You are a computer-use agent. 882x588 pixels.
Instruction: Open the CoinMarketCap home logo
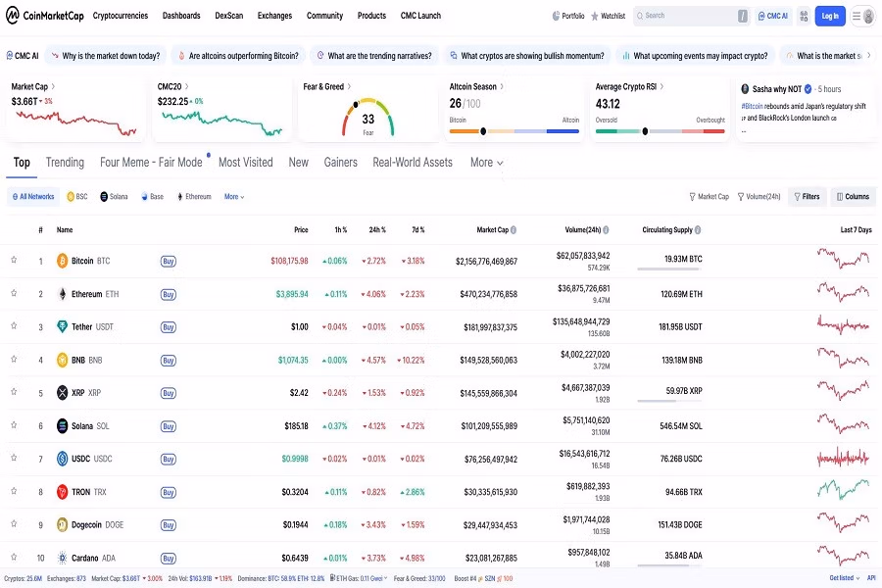click(44, 16)
